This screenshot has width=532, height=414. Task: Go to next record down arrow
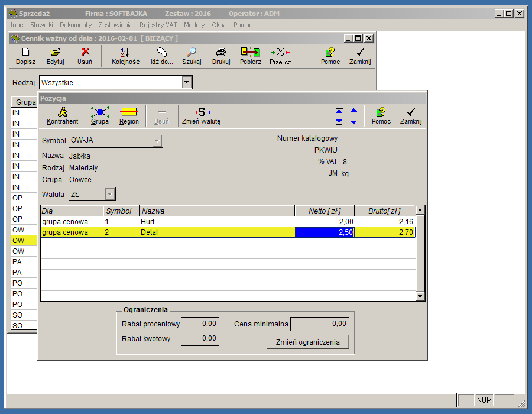[x=353, y=122]
